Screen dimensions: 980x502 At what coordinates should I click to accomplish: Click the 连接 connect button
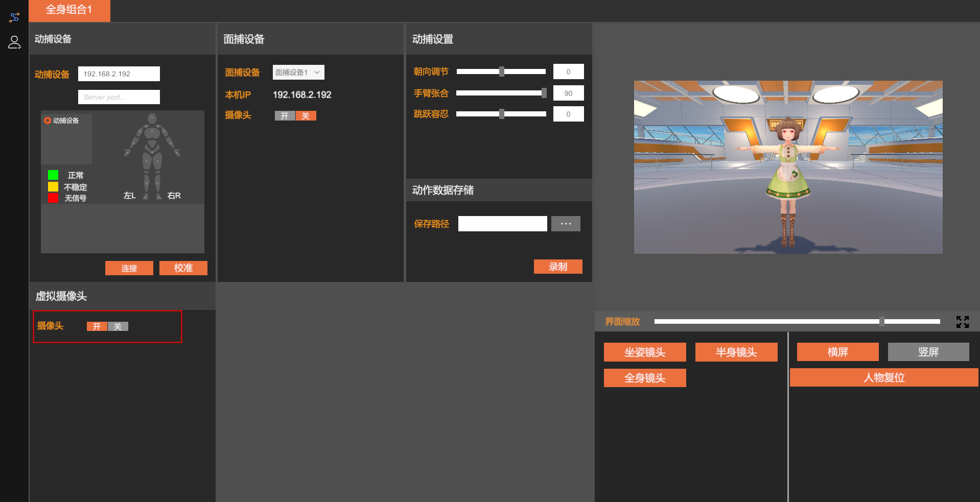coord(129,268)
